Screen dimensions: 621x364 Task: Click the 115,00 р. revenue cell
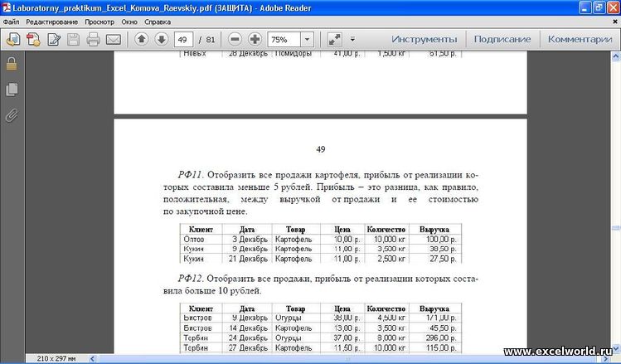point(441,347)
